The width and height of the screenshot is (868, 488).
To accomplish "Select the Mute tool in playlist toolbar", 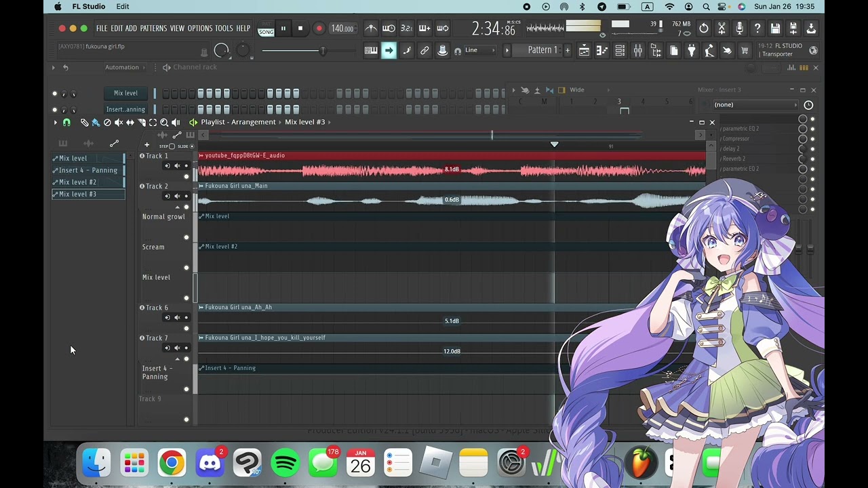I will tap(119, 123).
